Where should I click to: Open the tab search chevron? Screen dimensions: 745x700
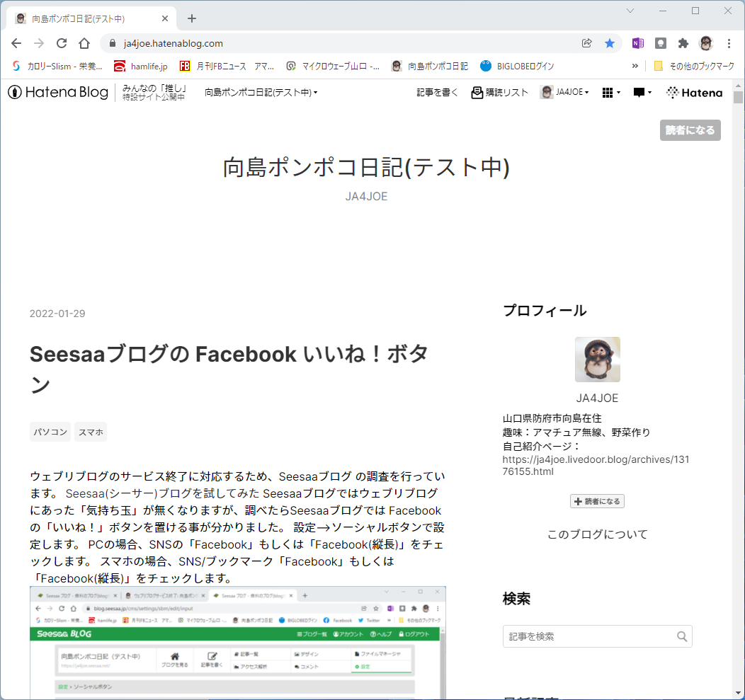point(630,11)
